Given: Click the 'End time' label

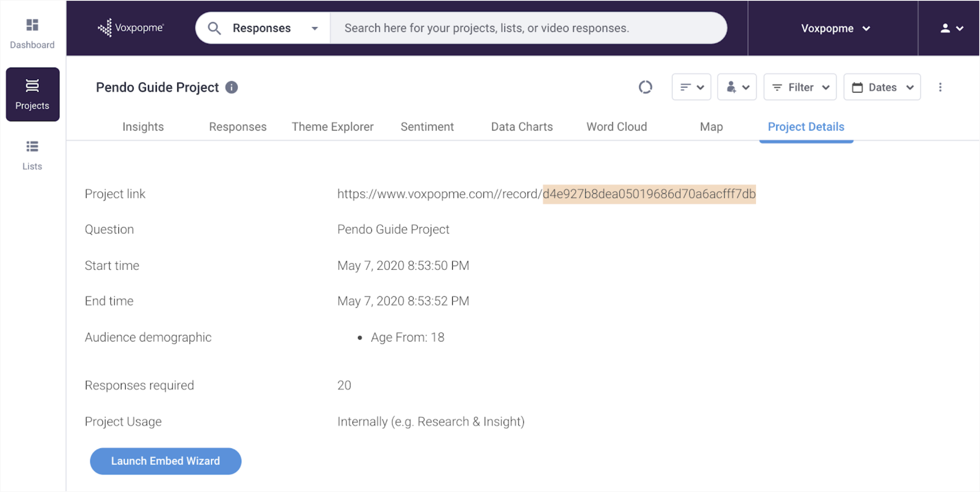Looking at the screenshot, I should 109,301.
